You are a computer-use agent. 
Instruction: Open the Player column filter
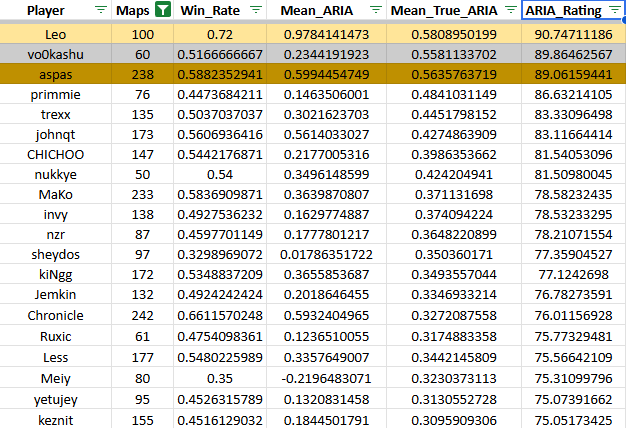[x=101, y=10]
